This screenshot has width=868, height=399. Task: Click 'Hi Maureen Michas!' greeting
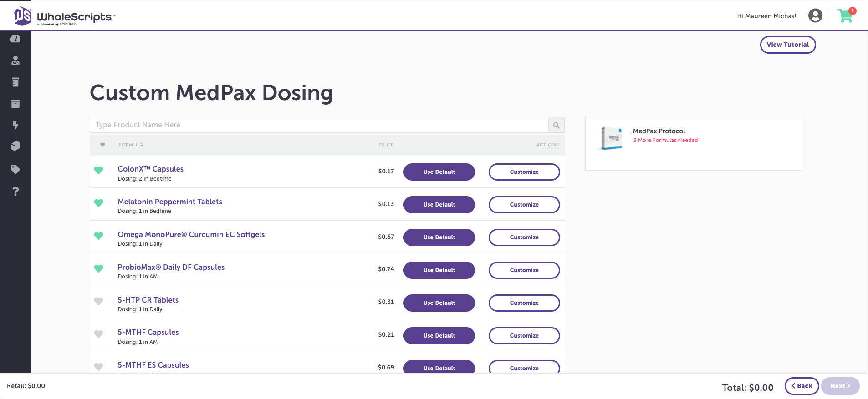766,16
